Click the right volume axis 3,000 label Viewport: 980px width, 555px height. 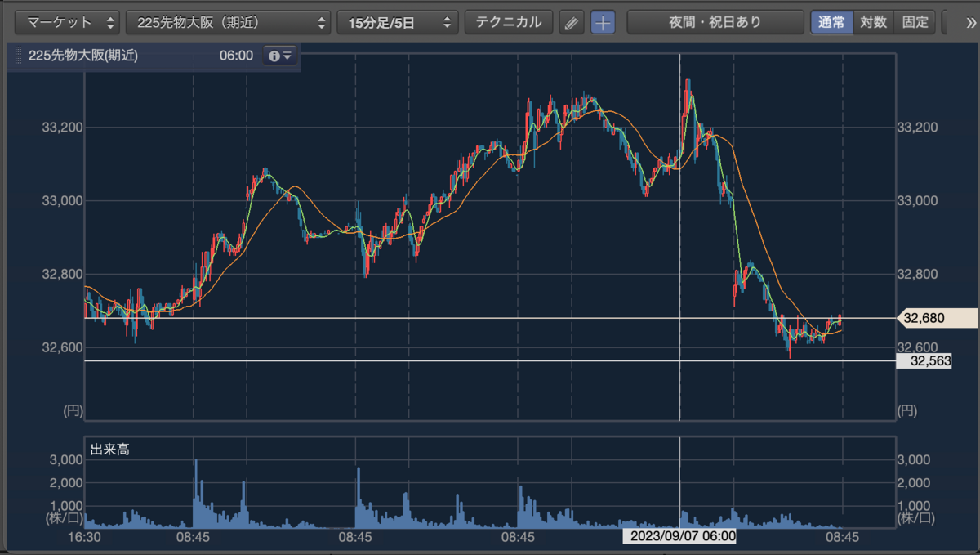(913, 460)
